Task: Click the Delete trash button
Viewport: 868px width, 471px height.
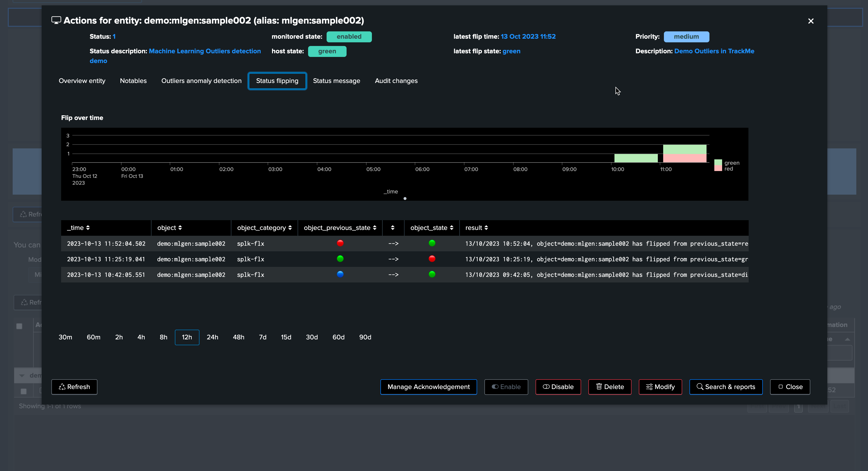Action: 610,387
